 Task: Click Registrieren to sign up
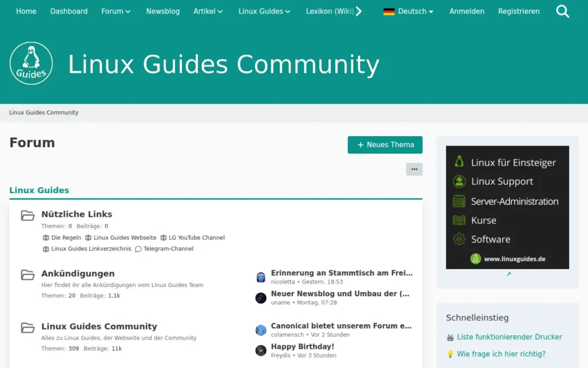(x=519, y=11)
